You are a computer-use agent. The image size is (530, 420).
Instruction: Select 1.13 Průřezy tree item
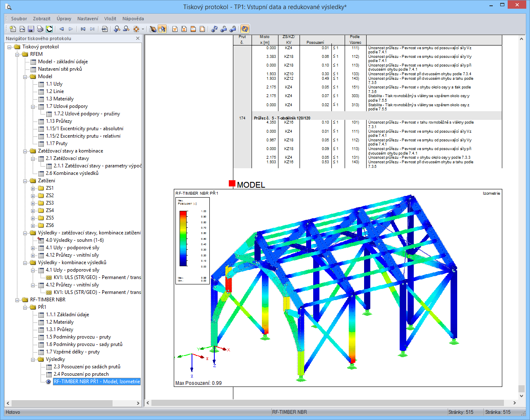(59, 121)
